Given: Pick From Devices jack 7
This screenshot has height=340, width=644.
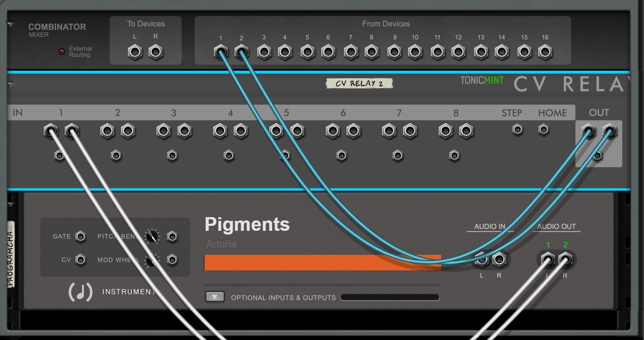Looking at the screenshot, I should (x=351, y=52).
